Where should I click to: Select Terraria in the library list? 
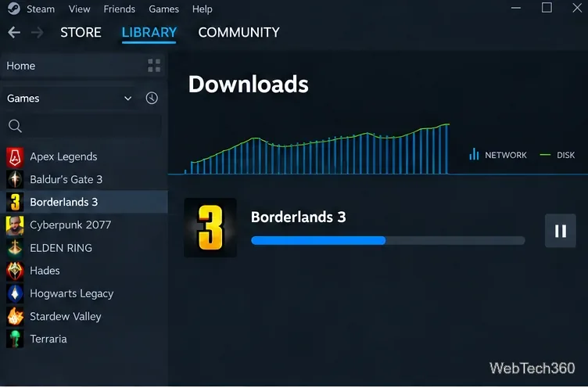tap(84, 339)
